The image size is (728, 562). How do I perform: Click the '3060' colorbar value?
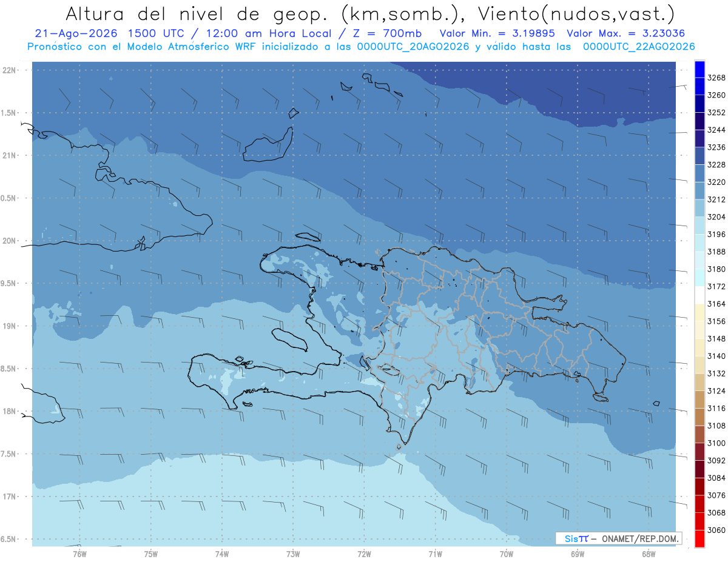coord(716,530)
